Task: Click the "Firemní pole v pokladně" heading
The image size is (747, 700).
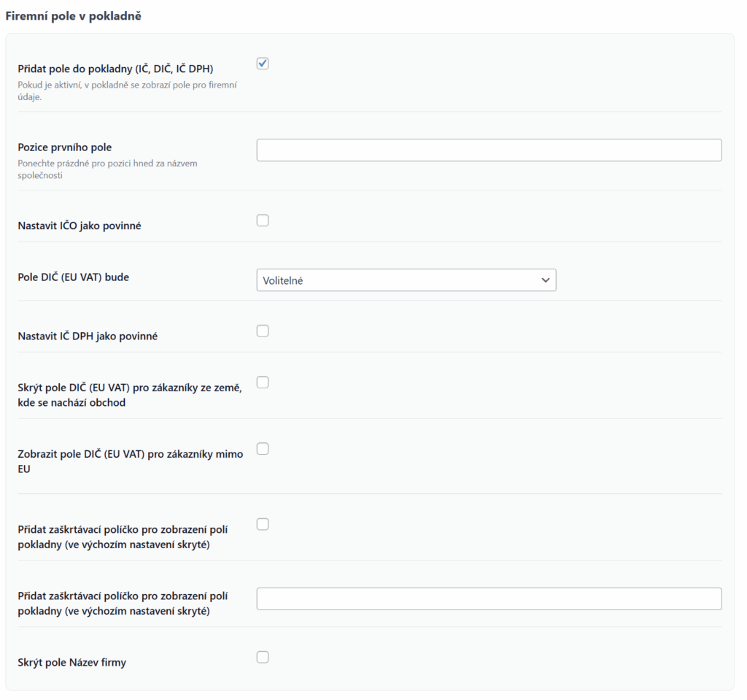Action: coord(74,16)
